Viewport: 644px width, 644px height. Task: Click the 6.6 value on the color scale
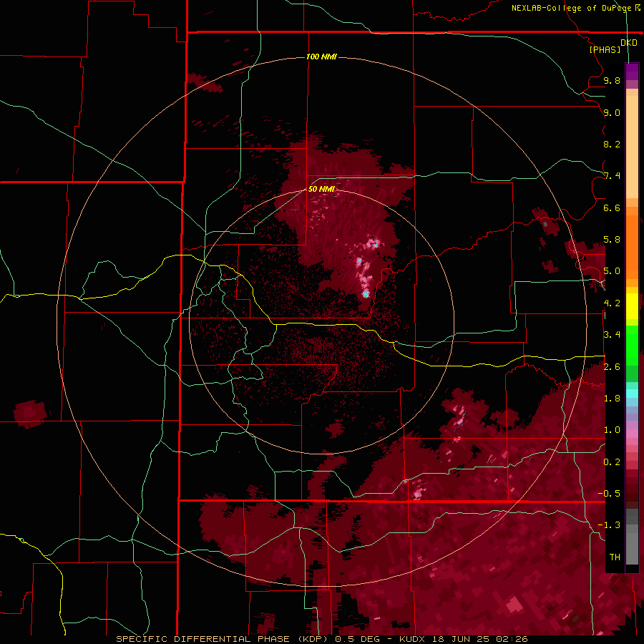[x=612, y=208]
